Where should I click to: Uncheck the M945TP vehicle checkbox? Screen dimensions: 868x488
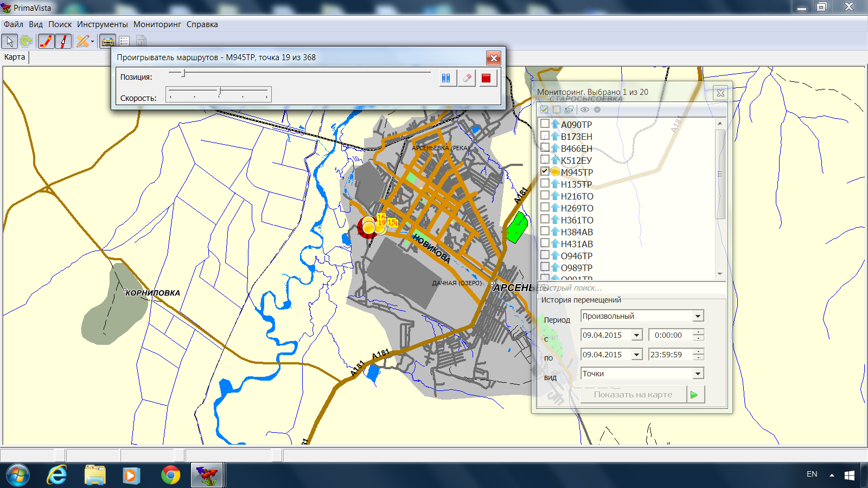(x=545, y=171)
